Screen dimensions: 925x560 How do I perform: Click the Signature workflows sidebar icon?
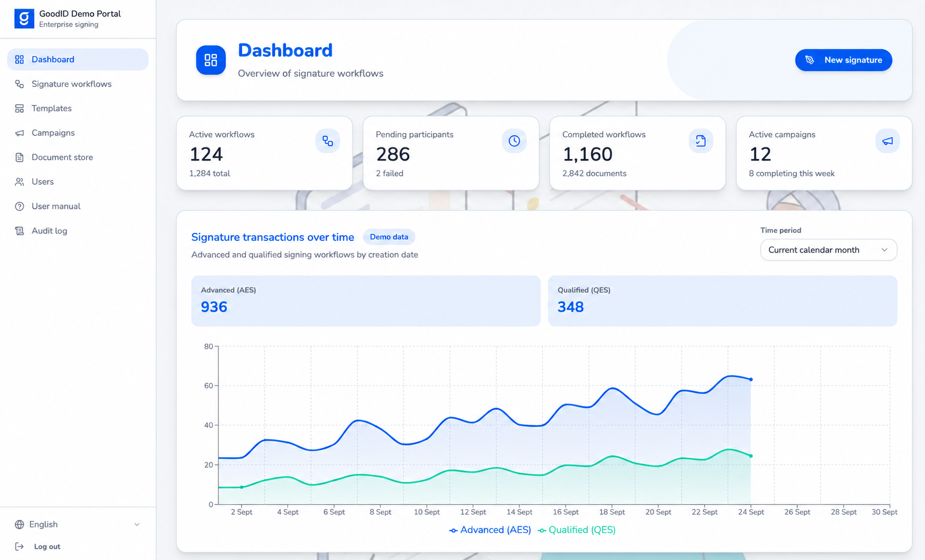[20, 84]
